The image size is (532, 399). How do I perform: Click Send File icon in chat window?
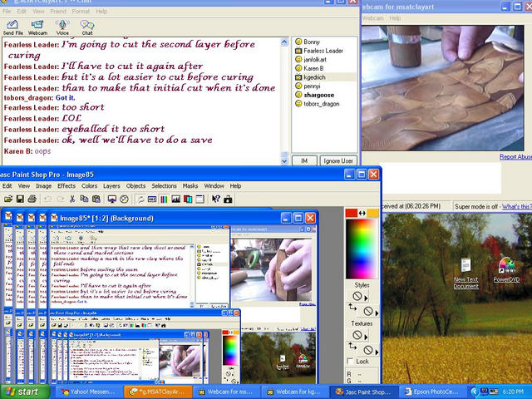12,27
